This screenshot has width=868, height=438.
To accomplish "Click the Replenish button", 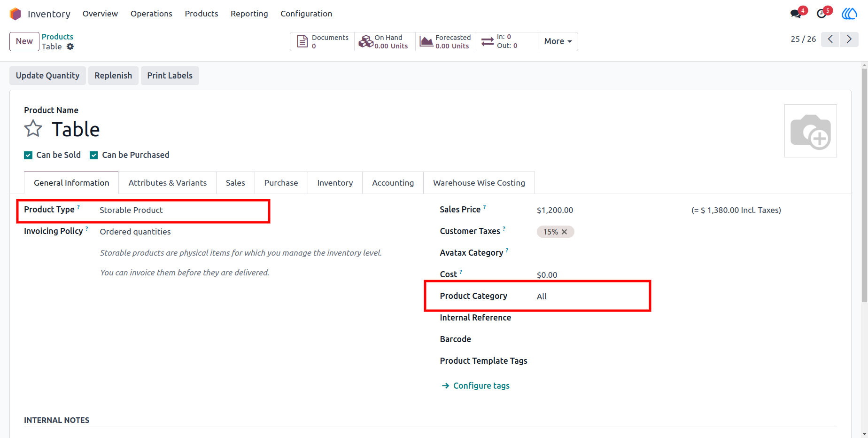I will (113, 76).
